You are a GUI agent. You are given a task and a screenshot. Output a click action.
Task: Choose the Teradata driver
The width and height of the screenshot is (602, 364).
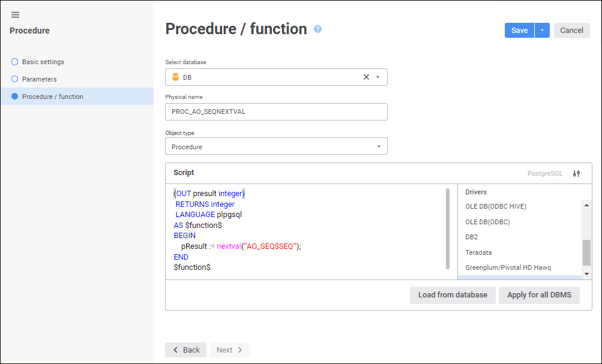click(478, 252)
